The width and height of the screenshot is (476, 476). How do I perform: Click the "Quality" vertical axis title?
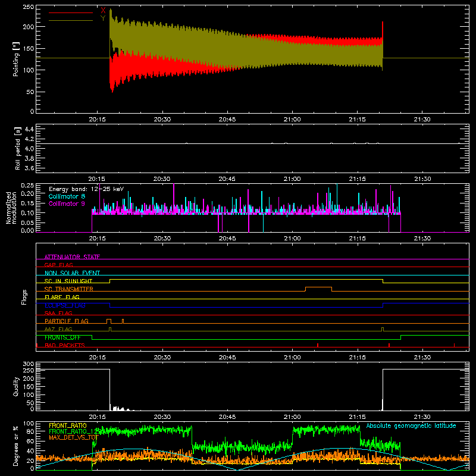[x=16, y=386]
